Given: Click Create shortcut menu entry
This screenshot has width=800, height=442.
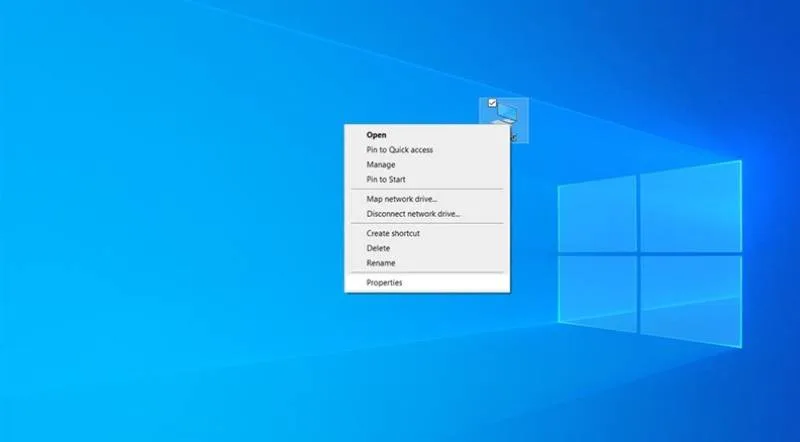Looking at the screenshot, I should (427, 233).
